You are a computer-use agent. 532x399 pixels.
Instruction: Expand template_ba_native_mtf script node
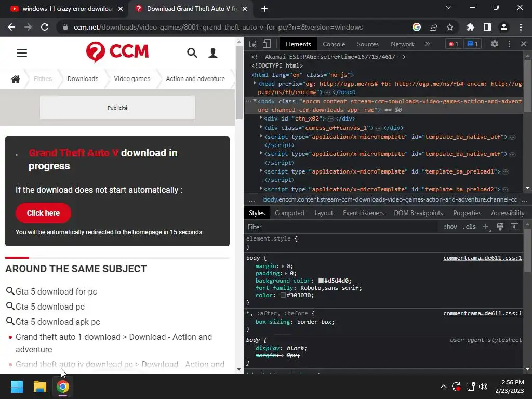pos(261,153)
